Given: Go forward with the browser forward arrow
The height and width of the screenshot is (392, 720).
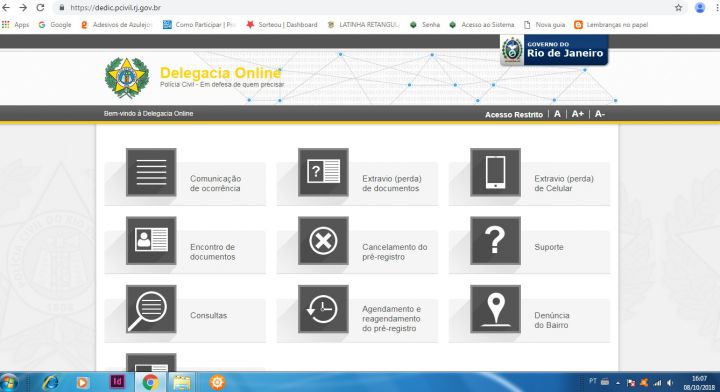Looking at the screenshot, I should (23, 8).
